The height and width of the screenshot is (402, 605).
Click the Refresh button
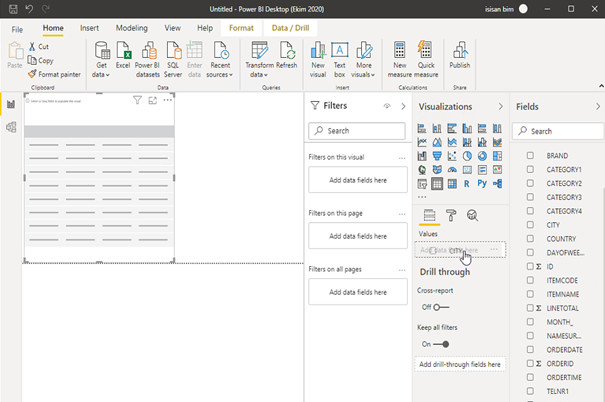(287, 55)
